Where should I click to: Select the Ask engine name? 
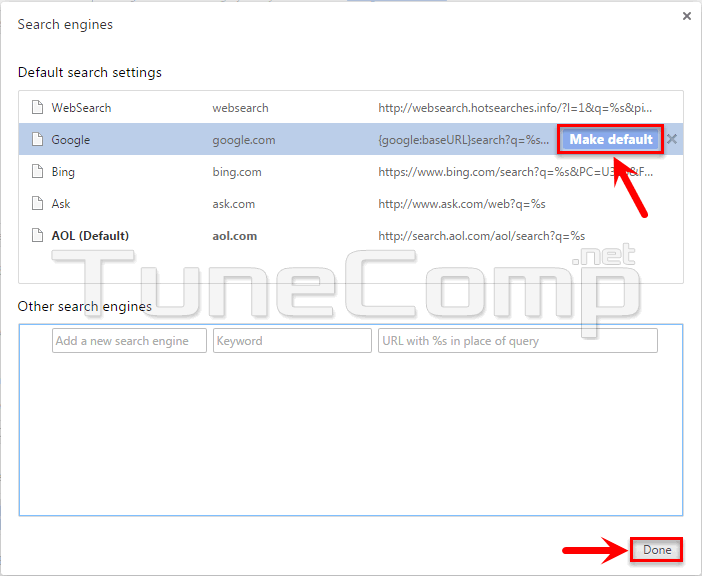click(x=61, y=204)
